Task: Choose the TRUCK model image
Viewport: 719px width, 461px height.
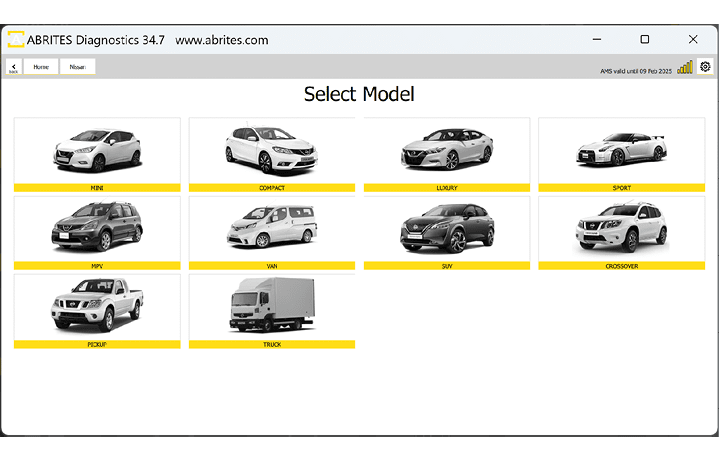Action: 272,306
